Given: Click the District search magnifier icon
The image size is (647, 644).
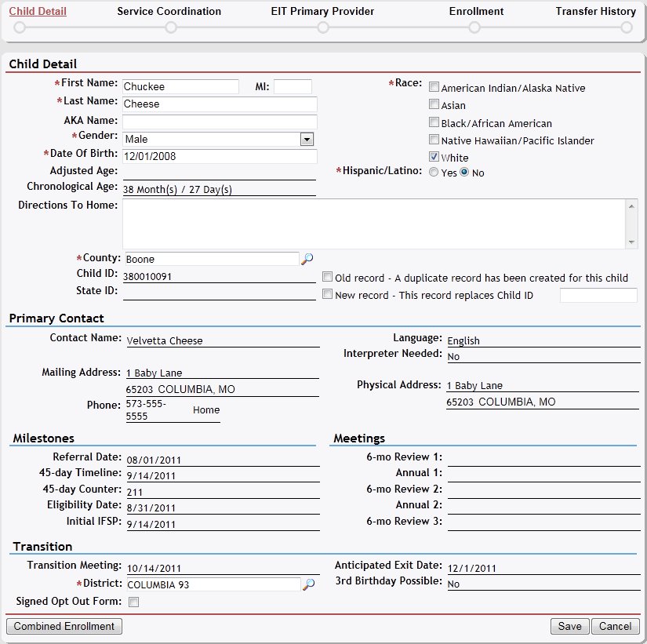Looking at the screenshot, I should tap(309, 584).
